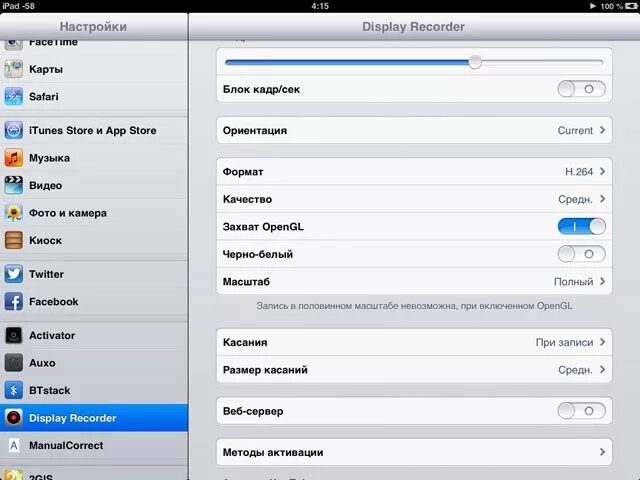Select Display Recorder in the sidebar
This screenshot has height=480, width=640.
(94, 418)
